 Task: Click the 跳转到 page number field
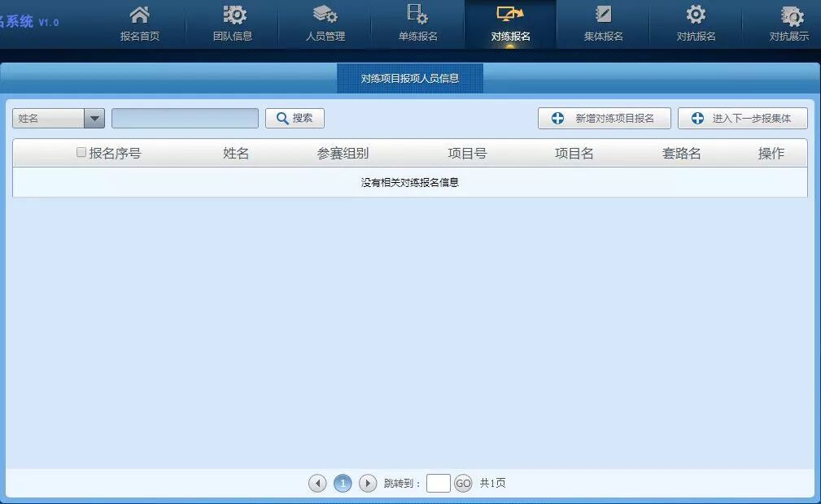pyautogui.click(x=438, y=484)
